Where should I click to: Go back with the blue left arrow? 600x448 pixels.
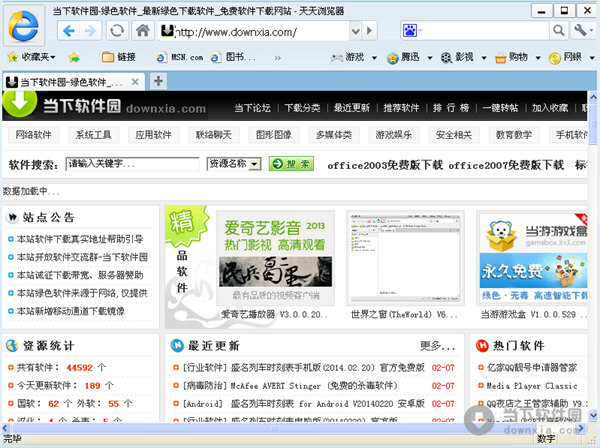[68, 31]
